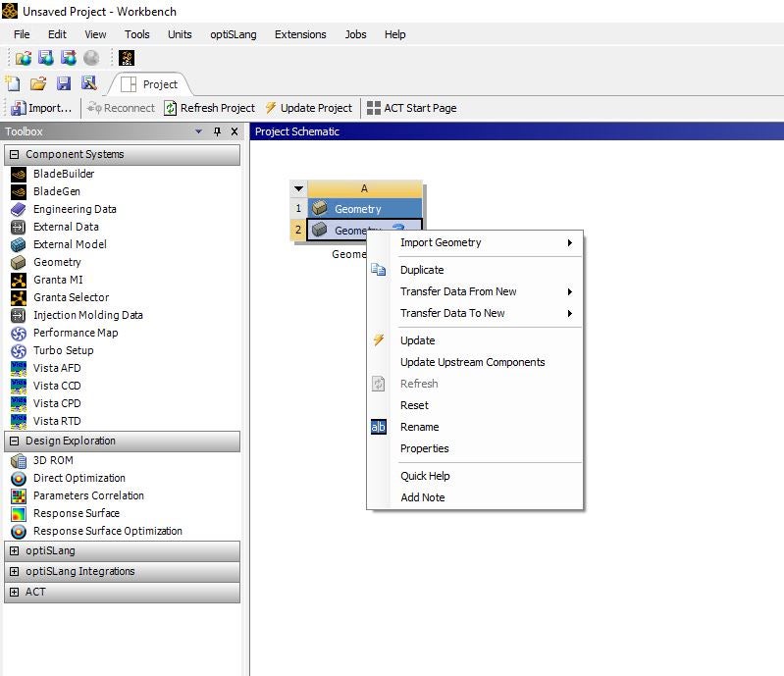The width and height of the screenshot is (784, 676).
Task: Open the Toolbox panel dropdown arrow
Action: (x=198, y=131)
